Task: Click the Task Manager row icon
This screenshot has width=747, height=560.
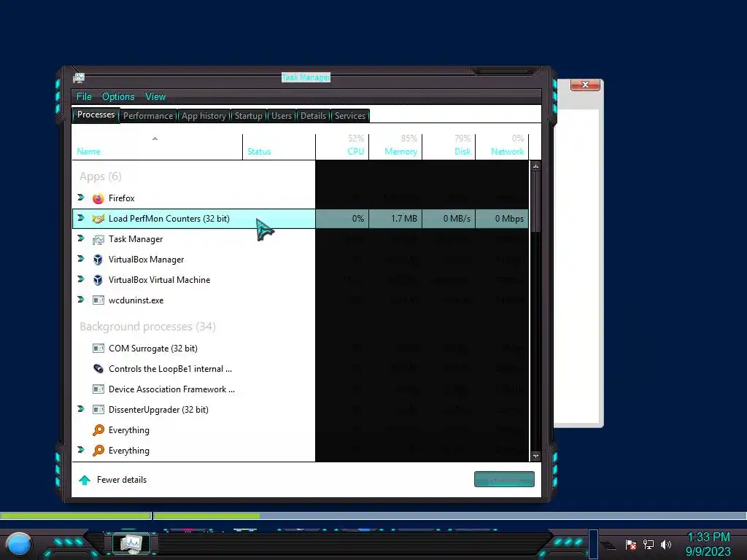Action: [x=98, y=239]
